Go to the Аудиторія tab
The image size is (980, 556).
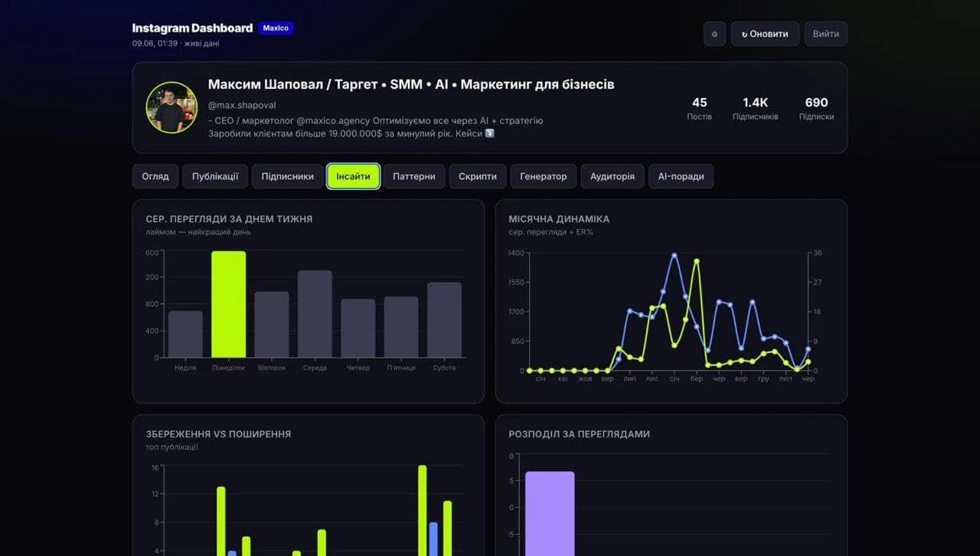point(612,176)
